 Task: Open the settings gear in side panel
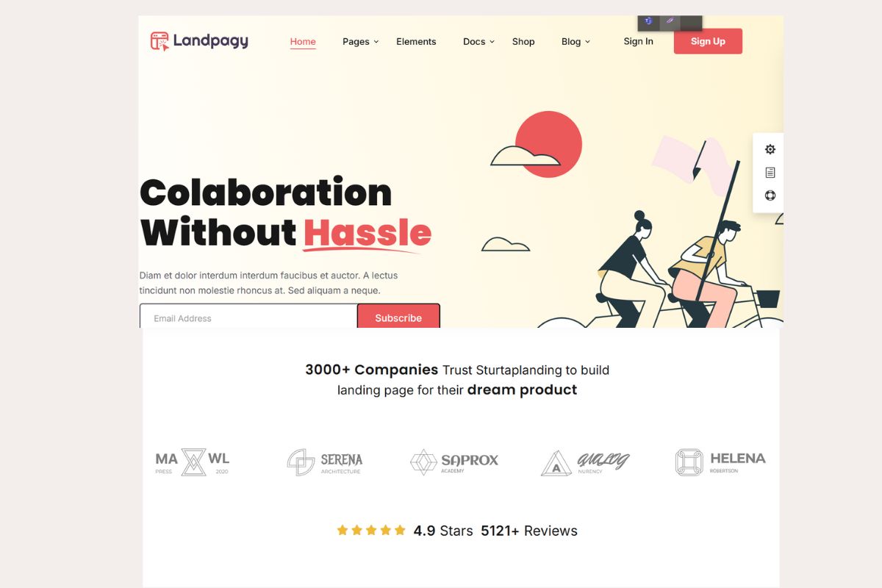770,149
